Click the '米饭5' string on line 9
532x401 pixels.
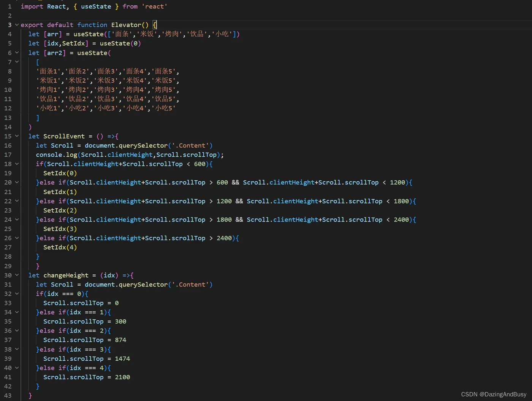click(164, 80)
